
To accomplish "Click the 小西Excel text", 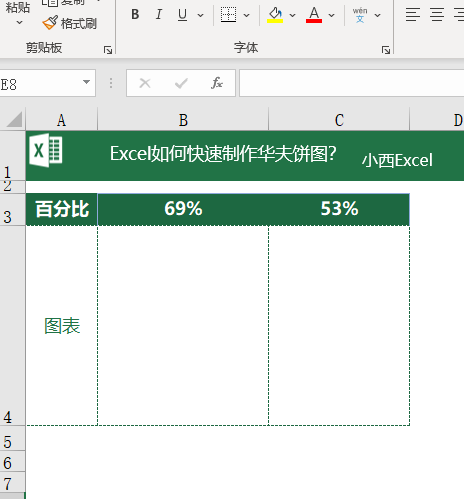I will click(x=397, y=160).
